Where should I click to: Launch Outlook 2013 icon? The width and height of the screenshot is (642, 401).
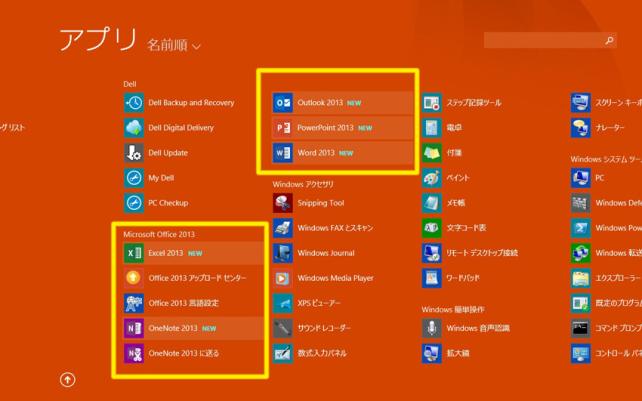click(283, 102)
